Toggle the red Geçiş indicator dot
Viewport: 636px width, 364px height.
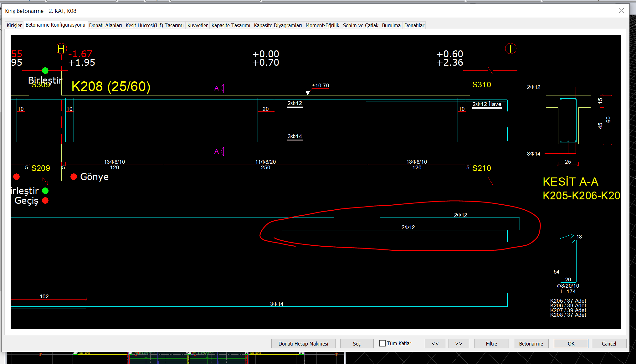pyautogui.click(x=45, y=201)
